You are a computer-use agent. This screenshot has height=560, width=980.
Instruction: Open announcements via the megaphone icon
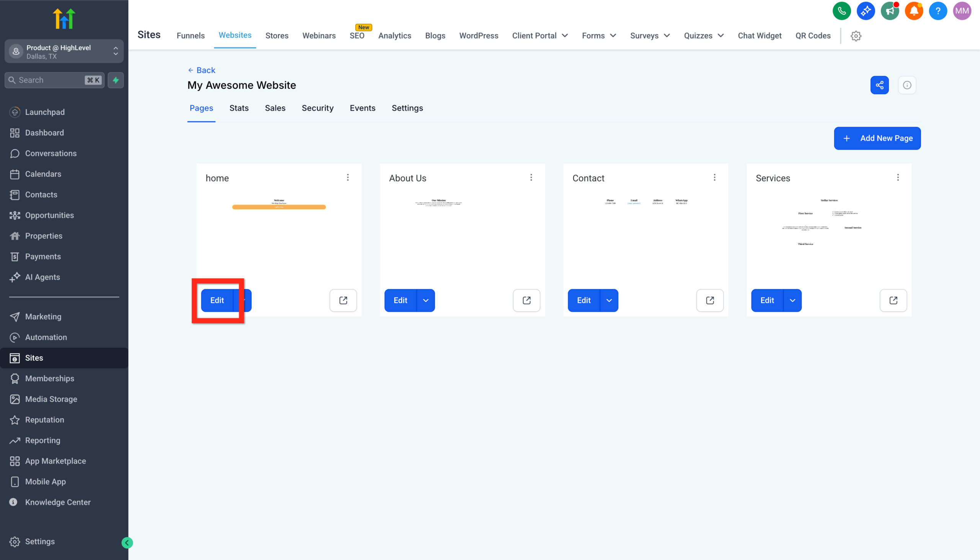pyautogui.click(x=890, y=11)
